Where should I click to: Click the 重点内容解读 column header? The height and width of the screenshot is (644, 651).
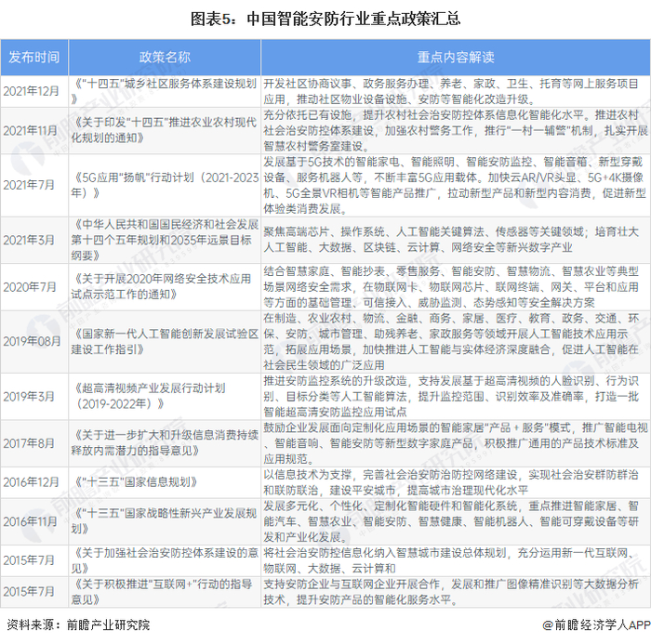(456, 58)
